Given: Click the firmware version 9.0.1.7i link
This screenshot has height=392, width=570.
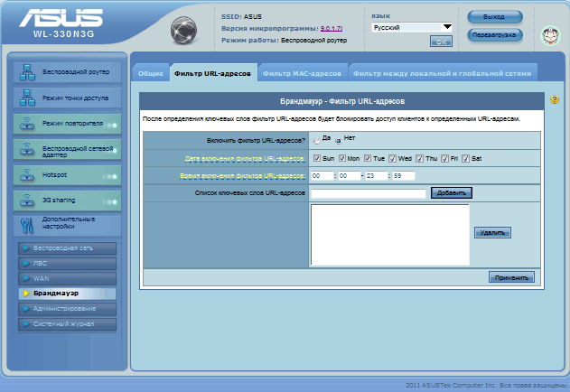Looking at the screenshot, I should pos(320,28).
